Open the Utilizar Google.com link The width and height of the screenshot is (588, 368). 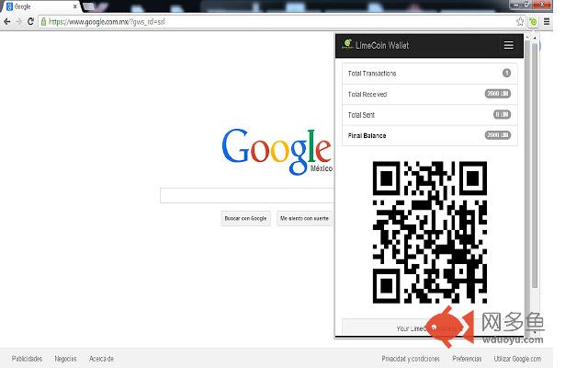517,359
